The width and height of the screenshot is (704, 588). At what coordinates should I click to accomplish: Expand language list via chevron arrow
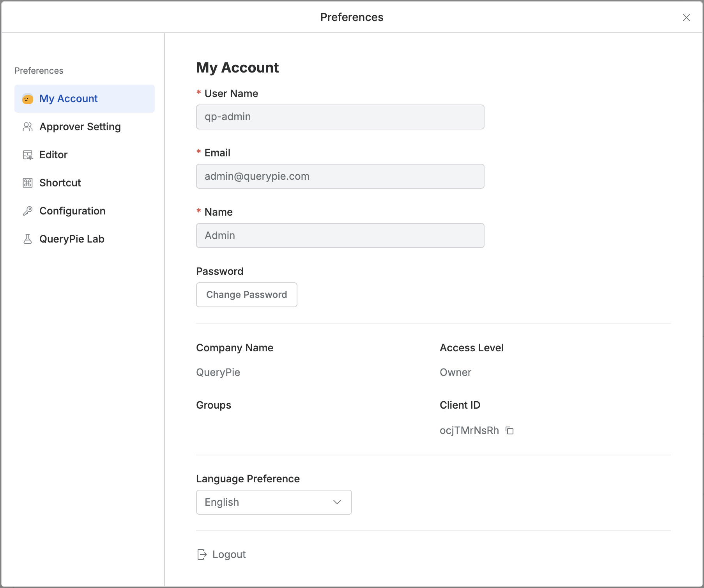pyautogui.click(x=337, y=502)
